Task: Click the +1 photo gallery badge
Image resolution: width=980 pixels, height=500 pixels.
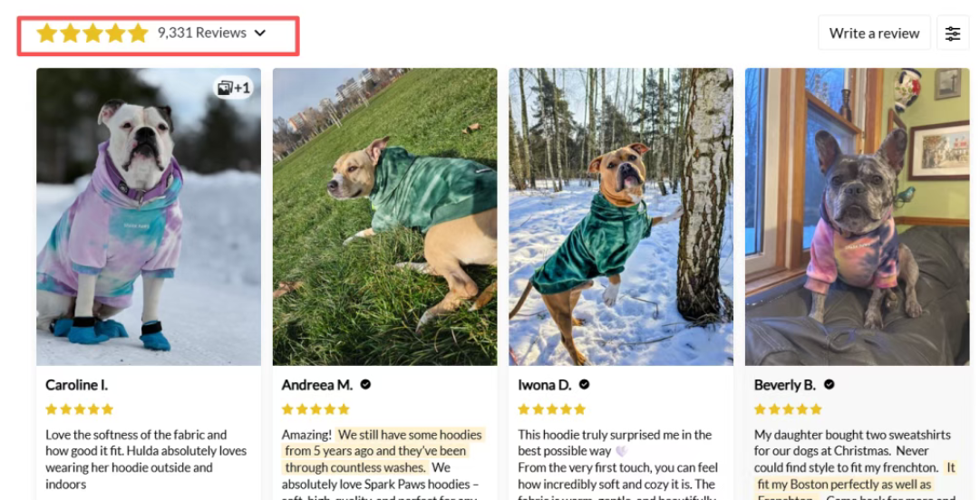Action: 234,88
